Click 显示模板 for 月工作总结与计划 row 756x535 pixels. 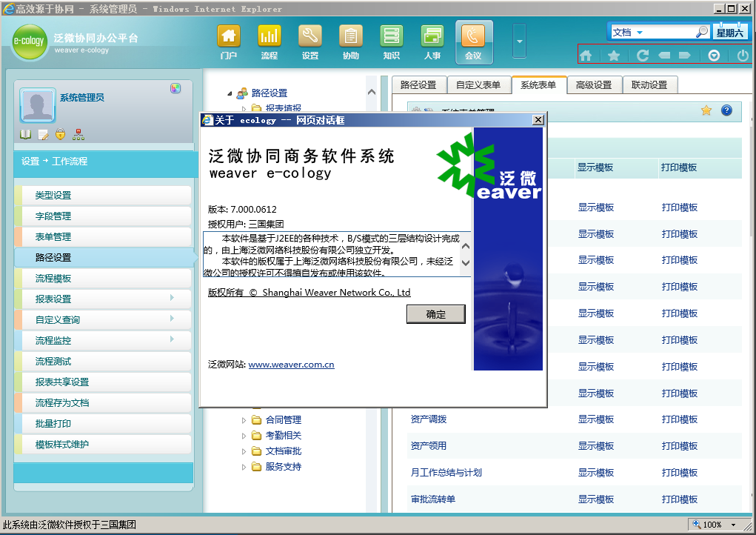click(x=596, y=472)
